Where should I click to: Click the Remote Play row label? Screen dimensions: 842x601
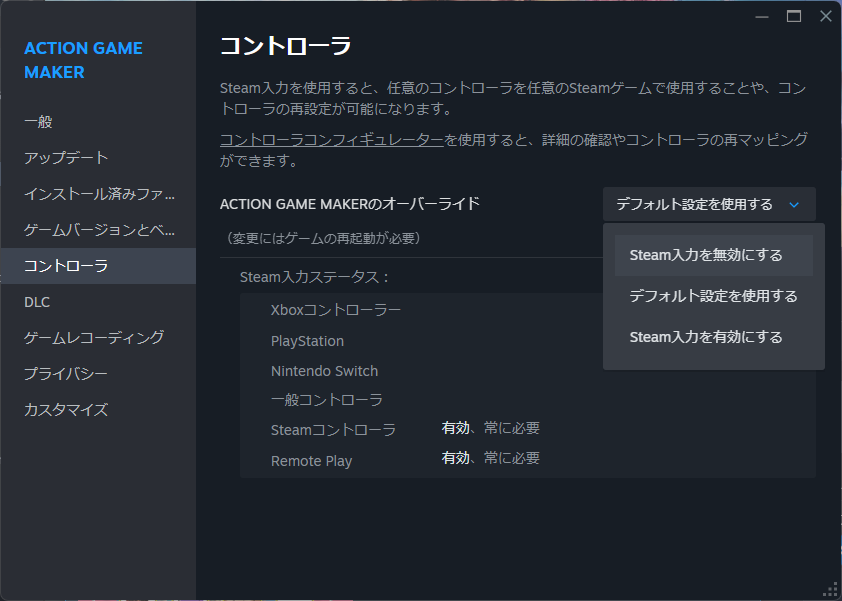click(x=311, y=461)
